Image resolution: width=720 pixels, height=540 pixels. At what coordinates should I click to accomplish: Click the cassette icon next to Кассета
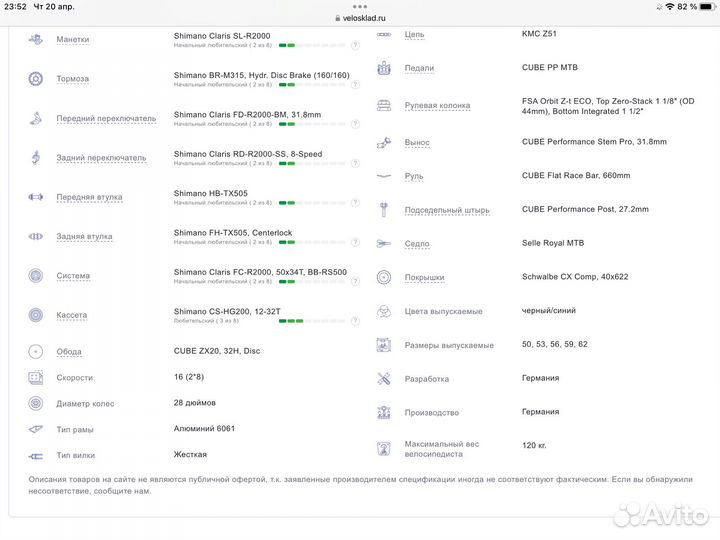tap(36, 315)
